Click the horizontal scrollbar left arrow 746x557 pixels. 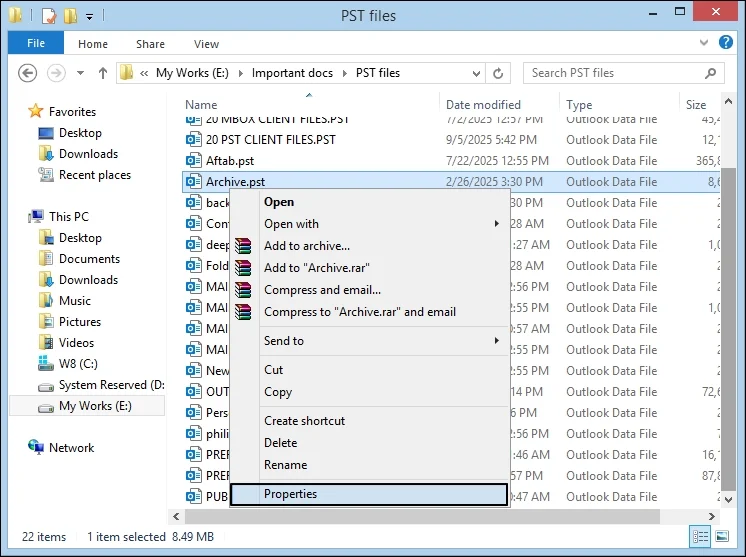tap(177, 517)
